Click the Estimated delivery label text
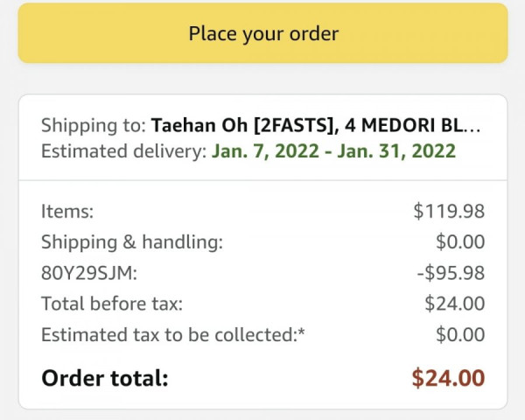This screenshot has width=525, height=420. [x=124, y=150]
